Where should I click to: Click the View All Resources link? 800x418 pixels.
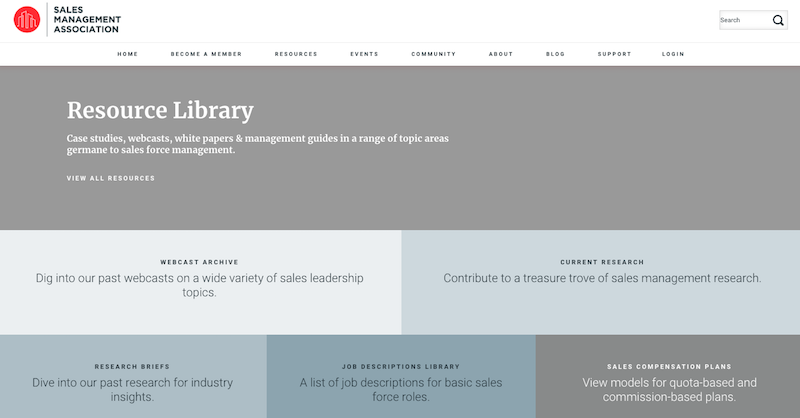[111, 178]
